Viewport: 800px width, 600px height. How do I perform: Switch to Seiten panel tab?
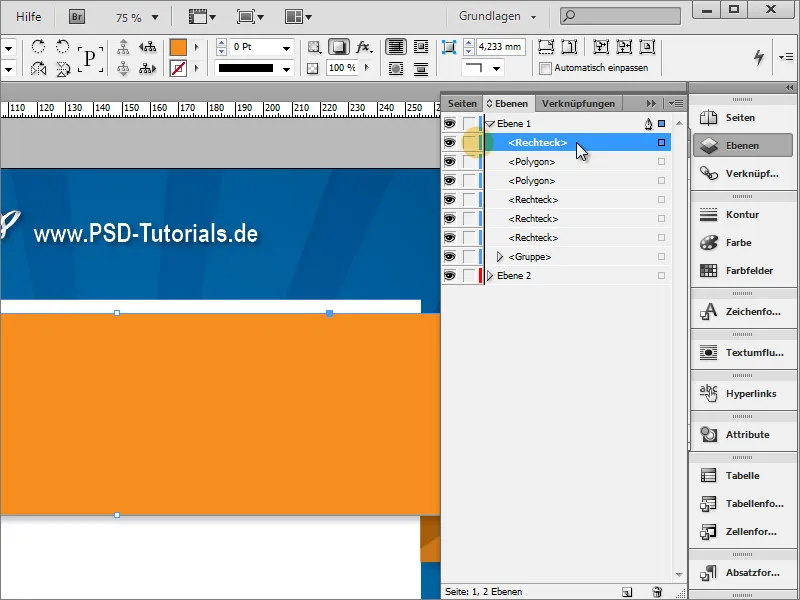[x=462, y=104]
